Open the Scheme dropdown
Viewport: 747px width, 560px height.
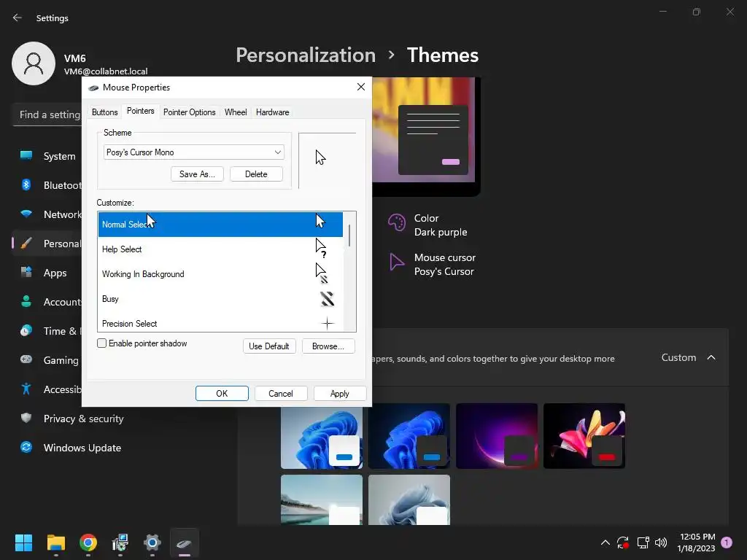(193, 152)
